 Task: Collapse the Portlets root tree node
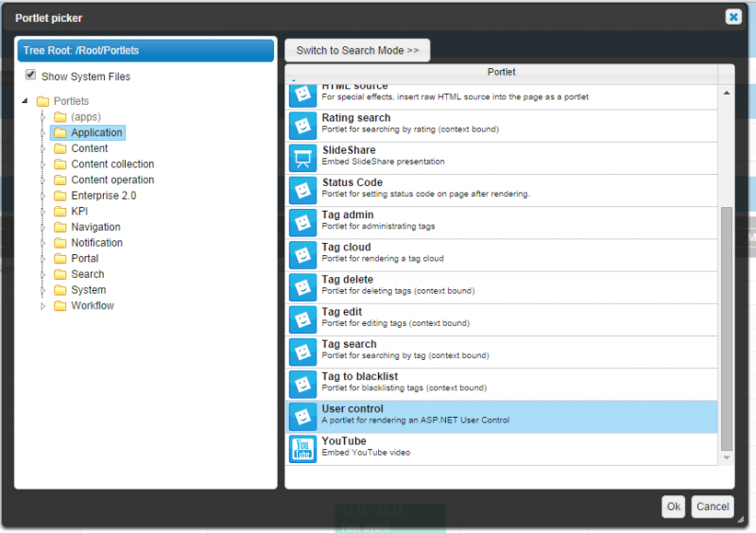point(26,101)
